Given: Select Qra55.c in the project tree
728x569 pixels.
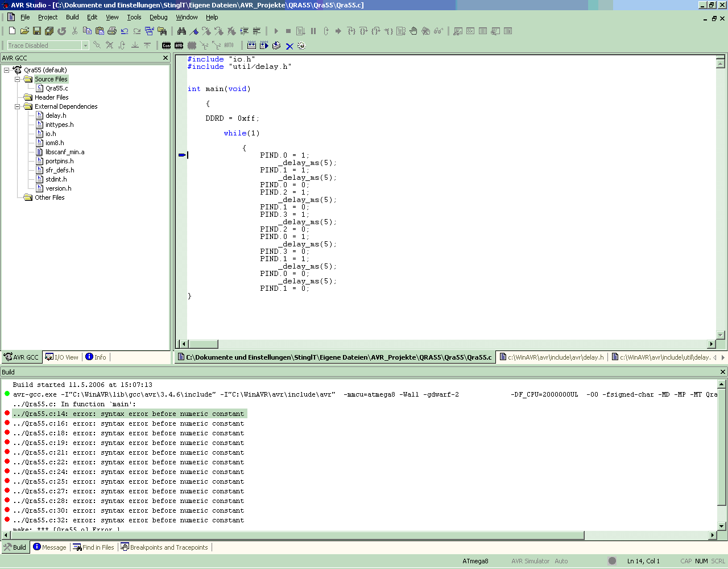Looking at the screenshot, I should tap(56, 88).
